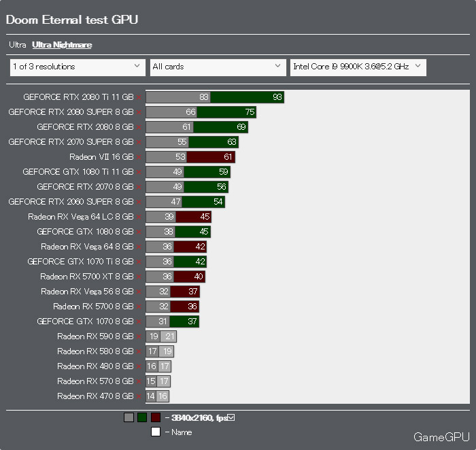The width and height of the screenshot is (476, 450).
Task: Click the Radeon VII 16 GB label
Action: click(101, 157)
